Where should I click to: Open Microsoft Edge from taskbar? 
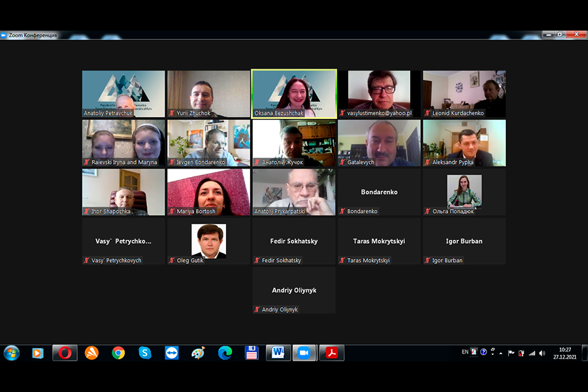tap(225, 353)
